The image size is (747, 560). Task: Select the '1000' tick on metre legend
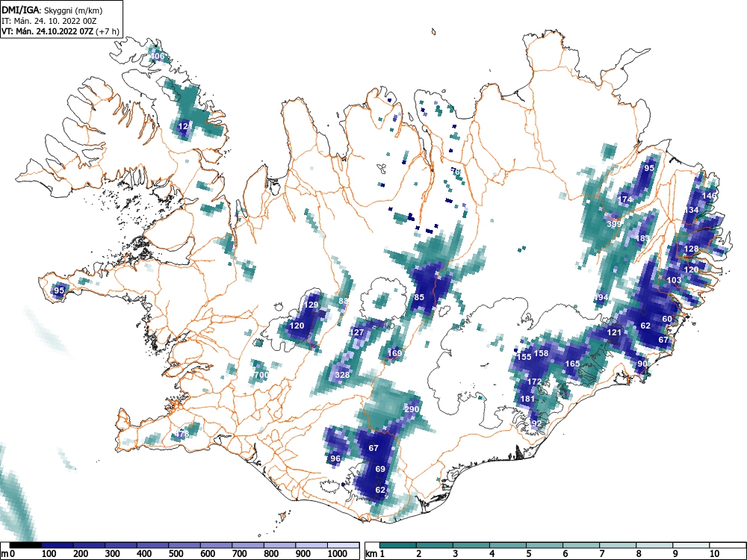pos(338,554)
